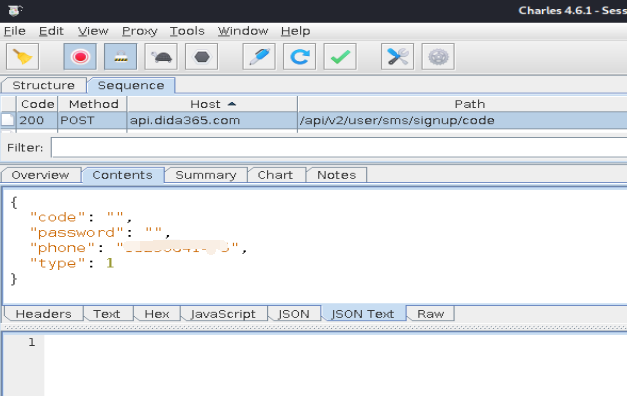Click the document icon in the request row
The height and width of the screenshot is (396, 627).
coord(8,120)
